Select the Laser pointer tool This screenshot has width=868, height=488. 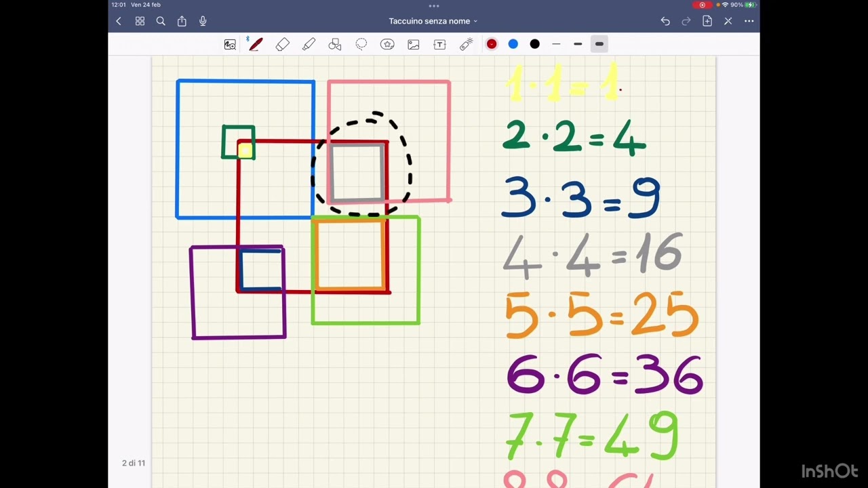(467, 44)
